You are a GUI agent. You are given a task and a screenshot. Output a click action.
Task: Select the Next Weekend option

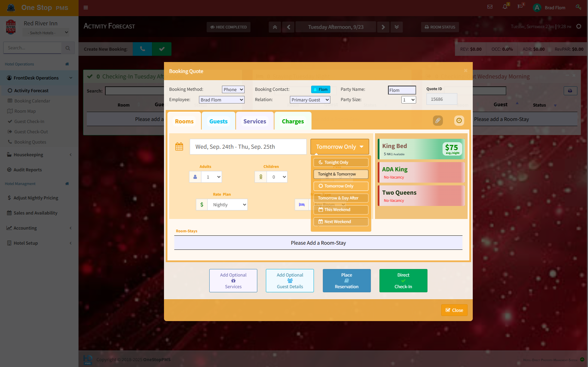341,222
